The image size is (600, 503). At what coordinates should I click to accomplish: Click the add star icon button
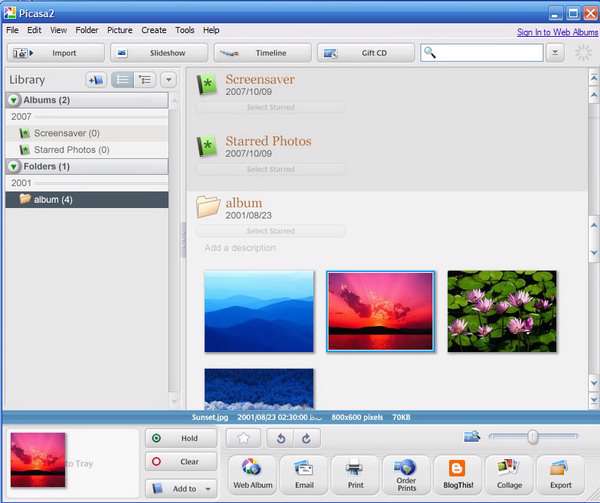click(x=243, y=438)
